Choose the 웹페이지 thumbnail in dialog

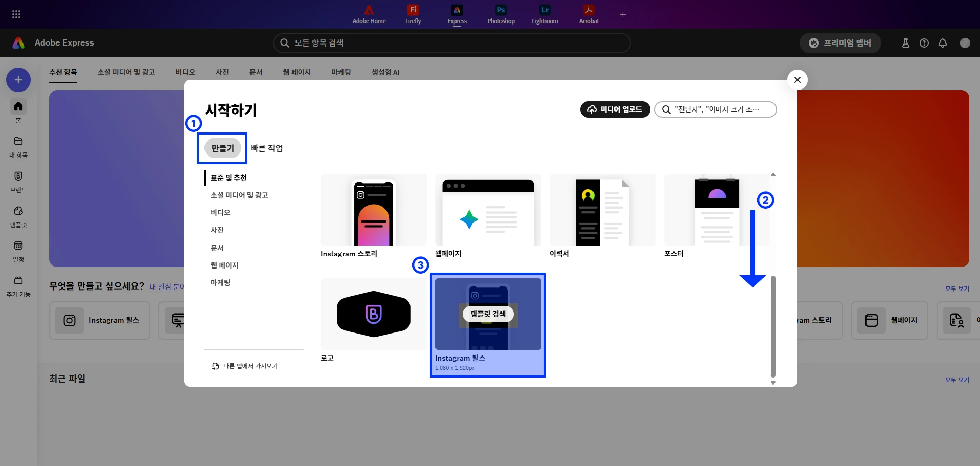[x=488, y=210]
